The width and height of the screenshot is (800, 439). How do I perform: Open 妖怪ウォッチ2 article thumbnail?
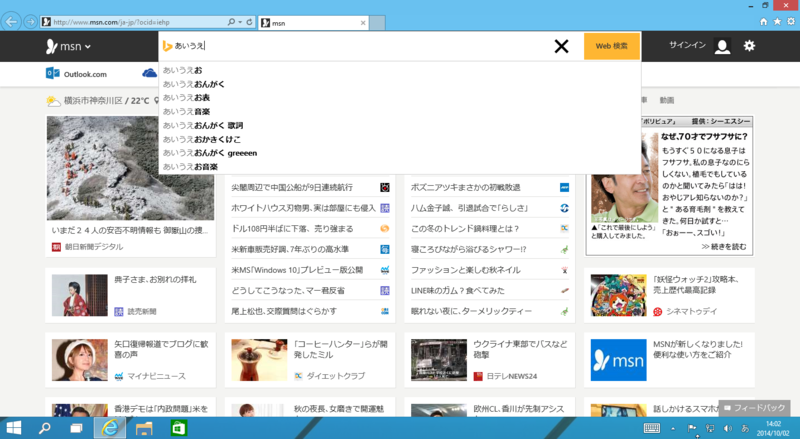pos(618,295)
